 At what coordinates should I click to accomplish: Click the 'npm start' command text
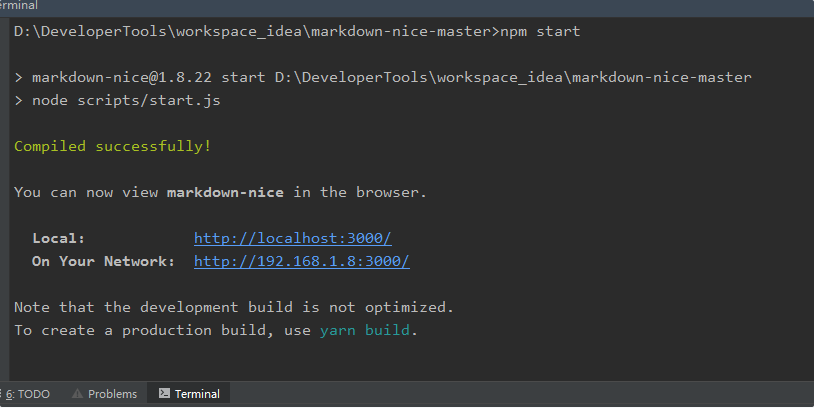pyautogui.click(x=540, y=32)
